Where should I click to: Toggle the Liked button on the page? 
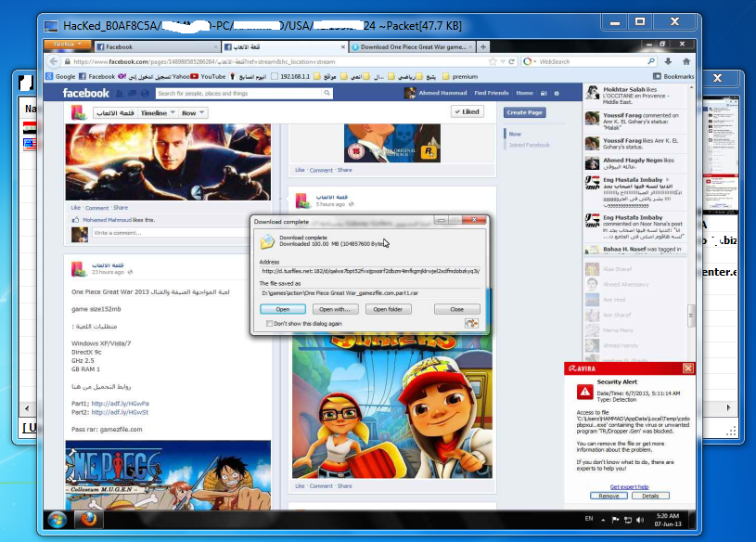click(468, 111)
